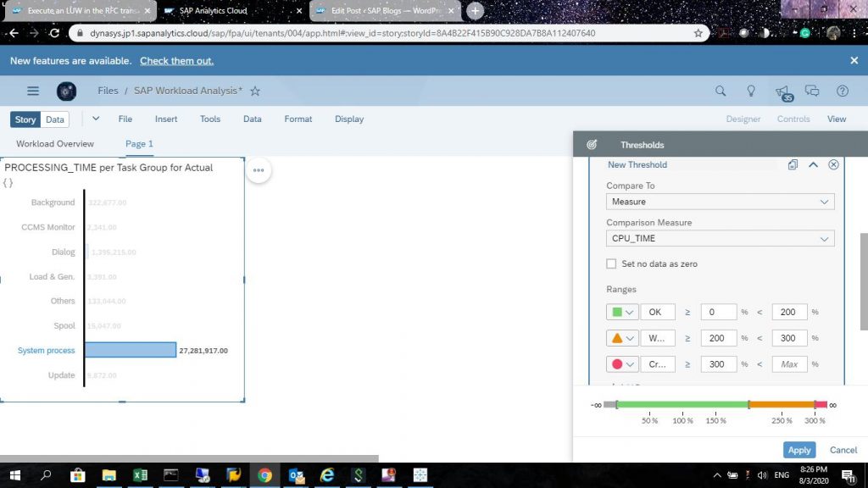The width and height of the screenshot is (868, 488).
Task: Open the File menu
Action: pos(125,119)
